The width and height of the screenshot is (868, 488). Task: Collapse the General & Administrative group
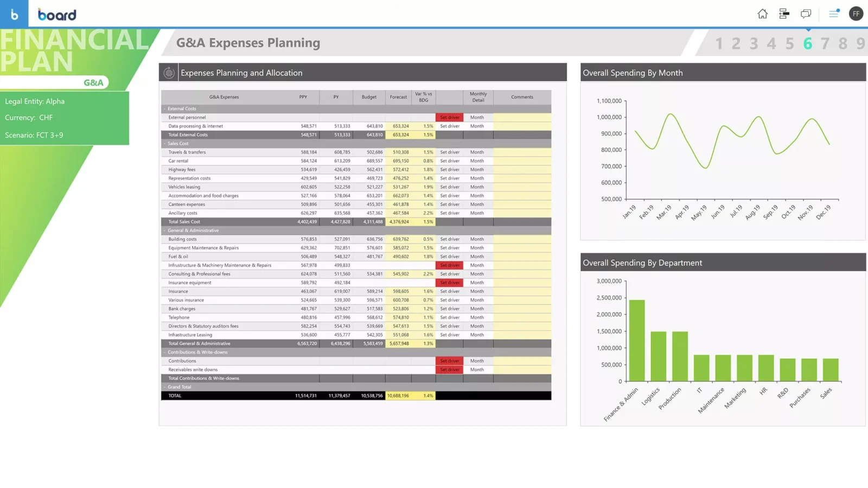click(164, 230)
